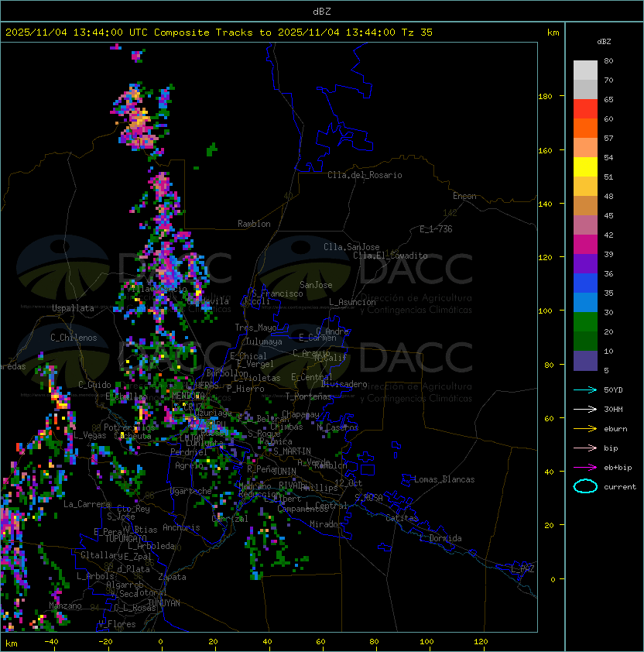Click the cyan 'current' ellipse icon
Screen dimensions: 644x652
tap(585, 486)
